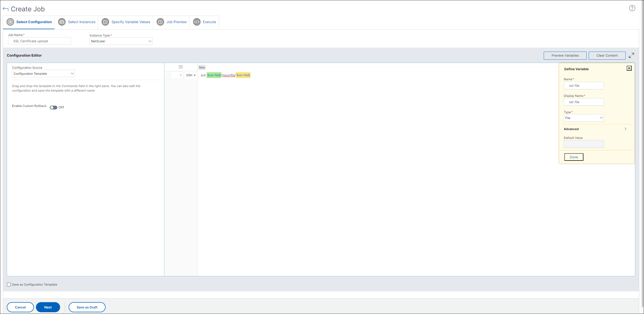Open the variable Type dropdown
Image resolution: width=644 pixels, height=314 pixels.
[584, 118]
